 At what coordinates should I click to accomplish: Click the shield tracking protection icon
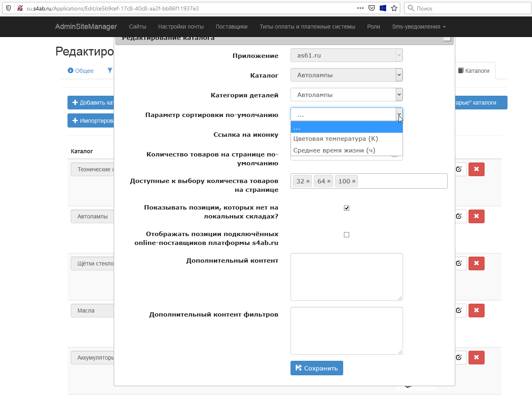(x=8, y=8)
